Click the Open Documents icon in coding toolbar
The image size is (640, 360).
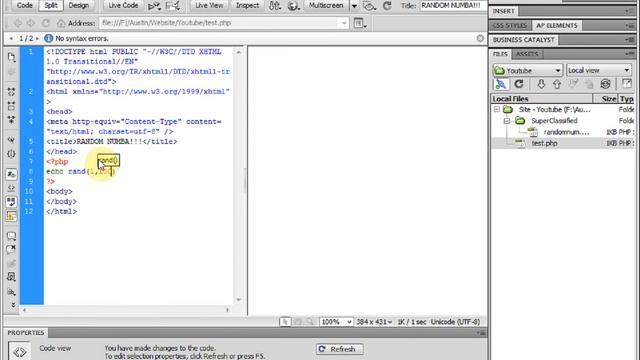[11, 57]
